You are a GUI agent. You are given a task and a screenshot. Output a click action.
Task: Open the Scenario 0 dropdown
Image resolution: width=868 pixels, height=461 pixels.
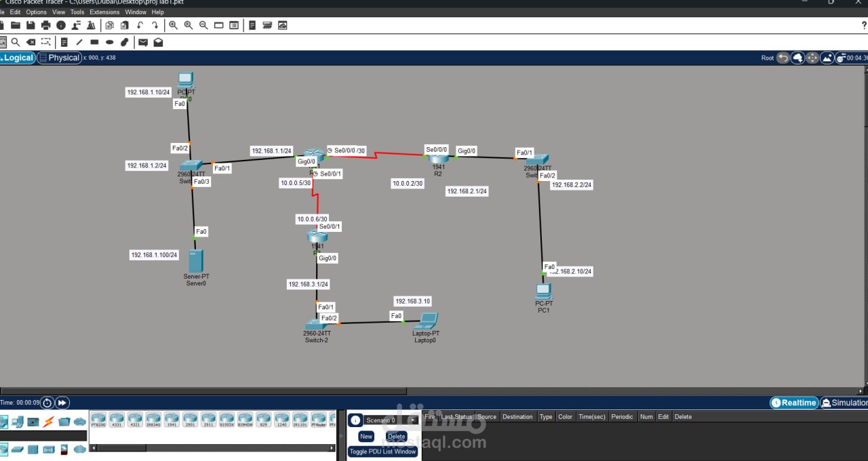[391, 420]
